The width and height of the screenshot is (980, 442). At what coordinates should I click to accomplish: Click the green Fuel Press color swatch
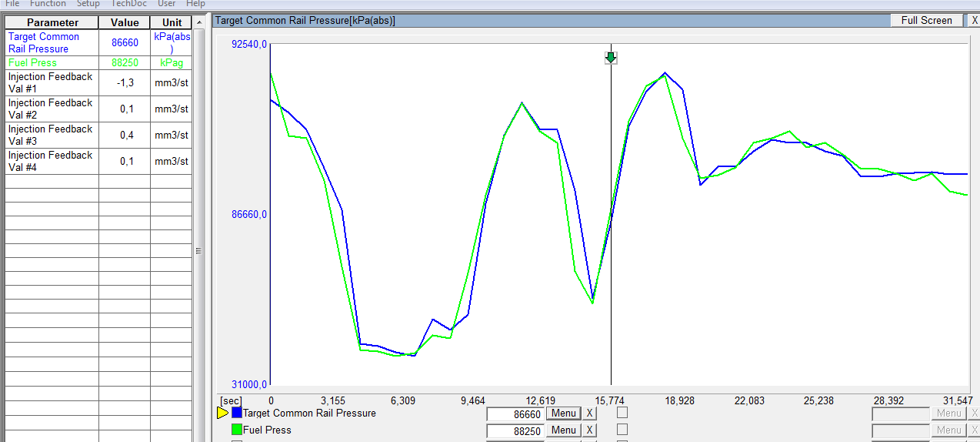click(x=237, y=430)
